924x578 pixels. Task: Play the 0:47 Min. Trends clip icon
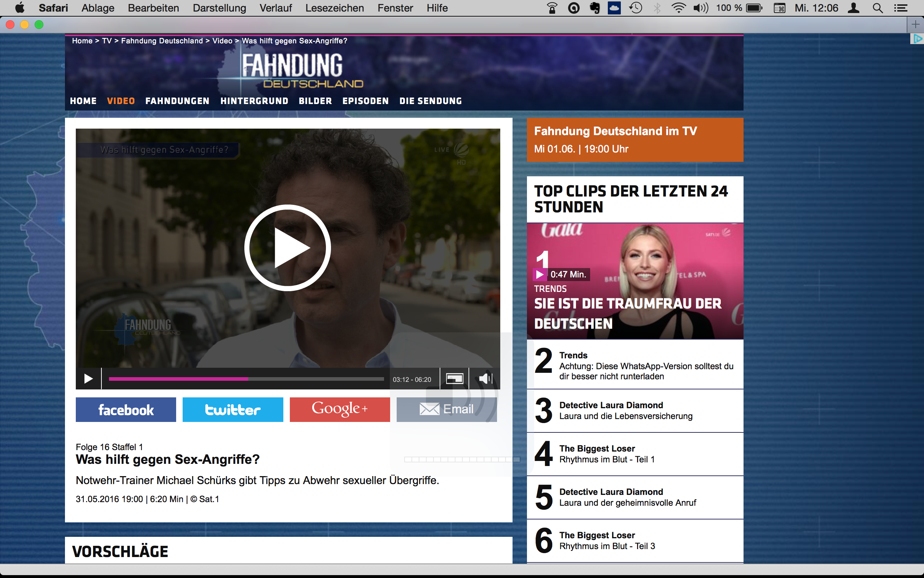pos(540,275)
